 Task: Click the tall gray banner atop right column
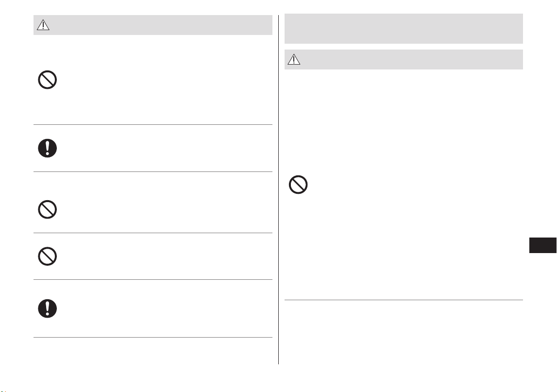[404, 29]
